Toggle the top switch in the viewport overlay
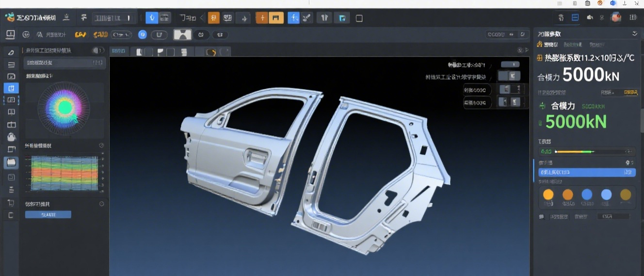Image resolution: width=644 pixels, height=276 pixels. pos(510,65)
